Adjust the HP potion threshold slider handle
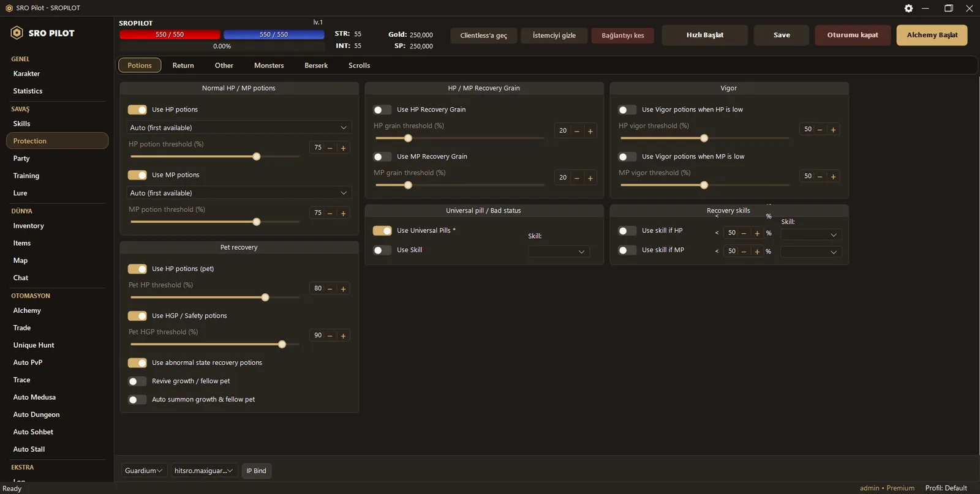This screenshot has width=980, height=494. click(x=257, y=157)
